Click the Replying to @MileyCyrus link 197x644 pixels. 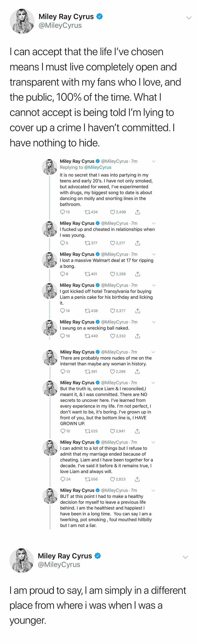pos(86,167)
